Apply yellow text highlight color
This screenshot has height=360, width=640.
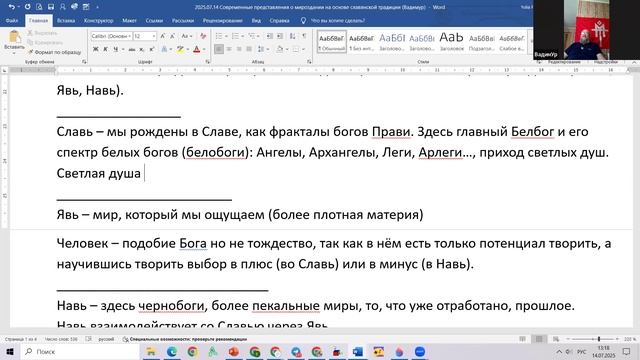(180, 49)
